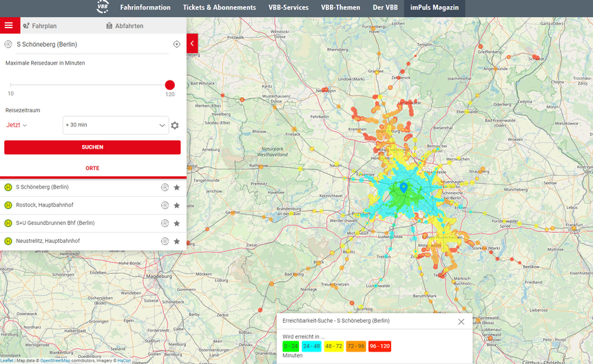Screen dimensions: 593x364
Task: Select Rostock, Hauptbahnhof list entry
Action: [93, 205]
